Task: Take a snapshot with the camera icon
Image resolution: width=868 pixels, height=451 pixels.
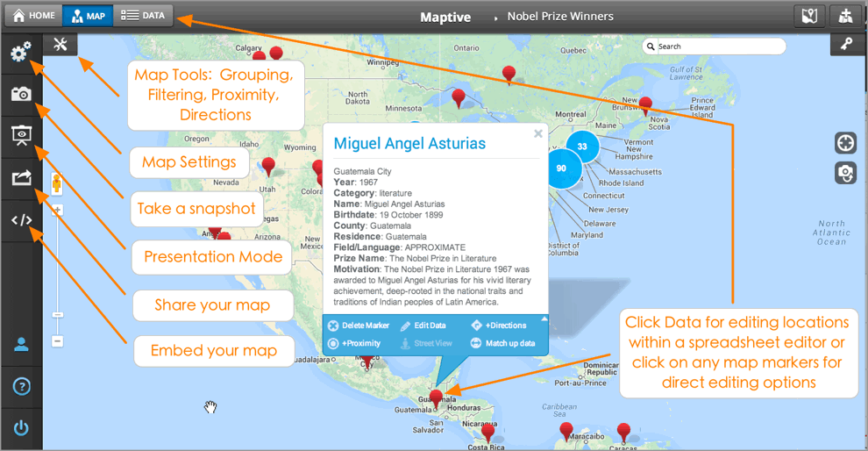Action: 21,94
